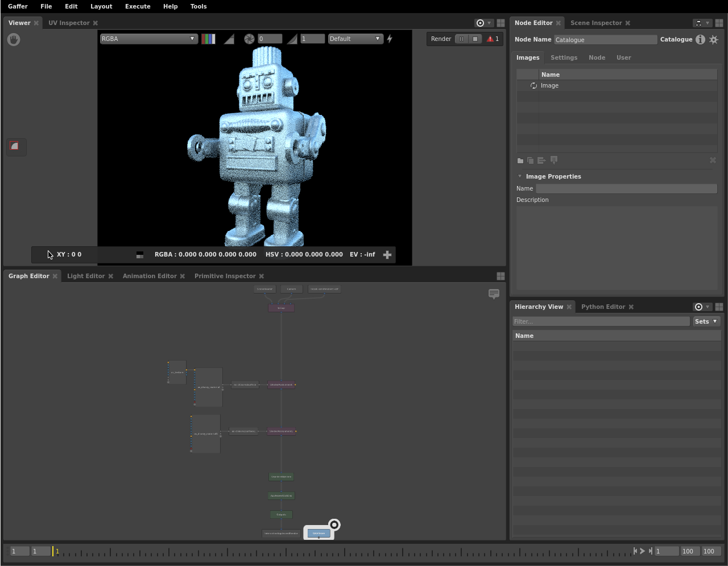
Task: Open the Edit menu
Action: (x=71, y=6)
